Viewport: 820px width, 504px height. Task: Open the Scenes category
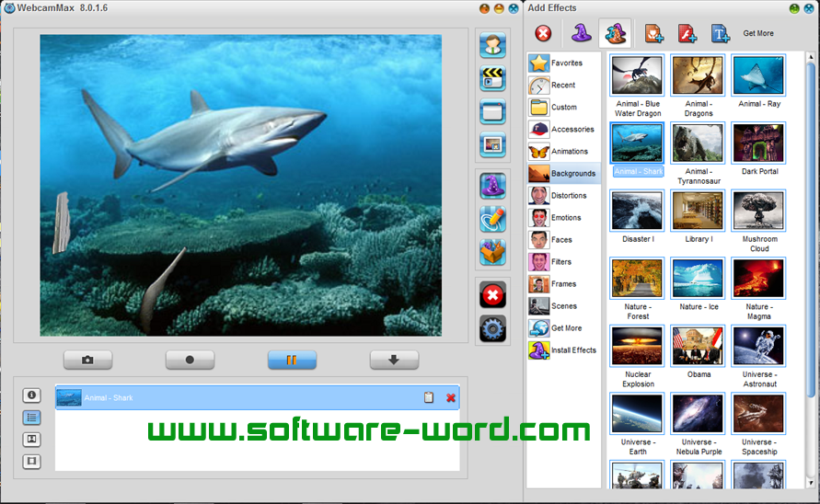point(564,306)
